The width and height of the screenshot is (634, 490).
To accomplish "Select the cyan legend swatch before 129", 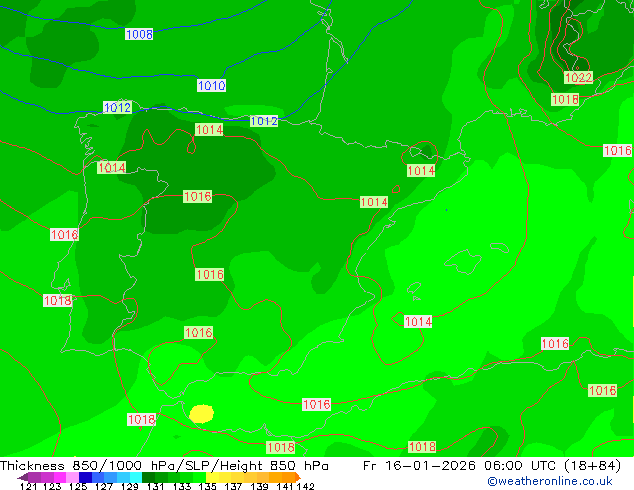I will [136, 477].
